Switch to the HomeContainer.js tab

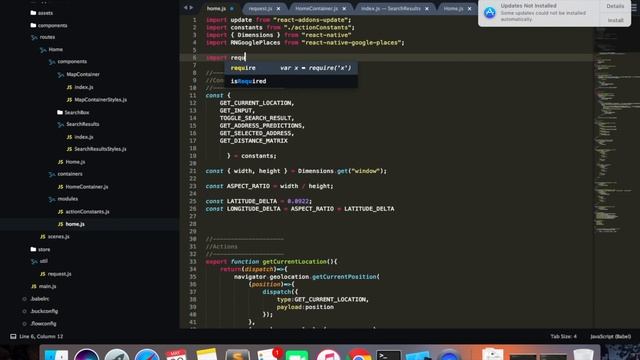(x=316, y=9)
